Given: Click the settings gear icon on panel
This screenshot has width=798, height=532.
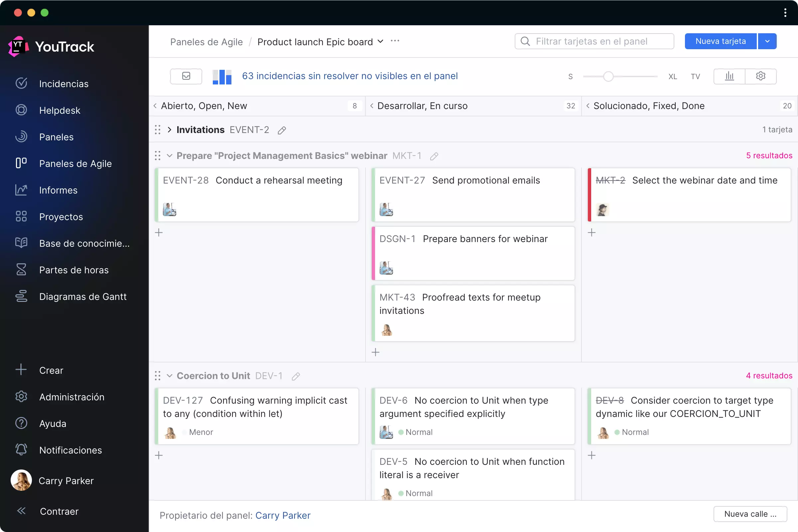Looking at the screenshot, I should point(761,76).
